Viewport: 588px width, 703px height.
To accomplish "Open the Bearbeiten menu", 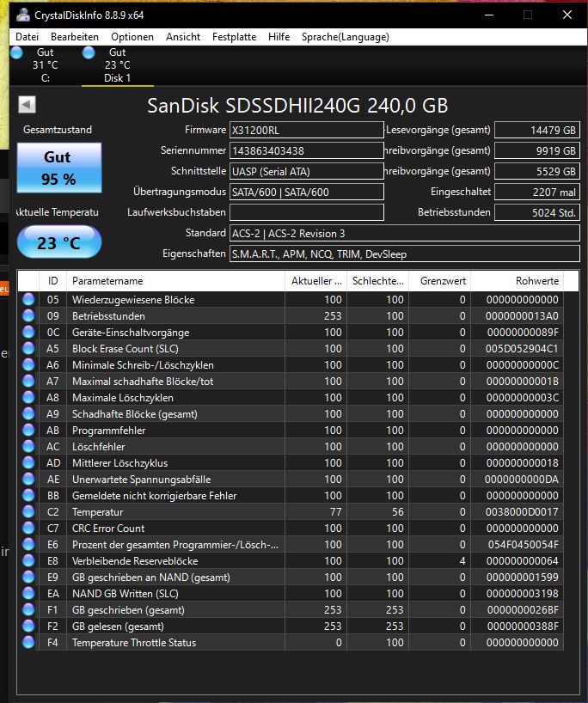I will tap(75, 37).
